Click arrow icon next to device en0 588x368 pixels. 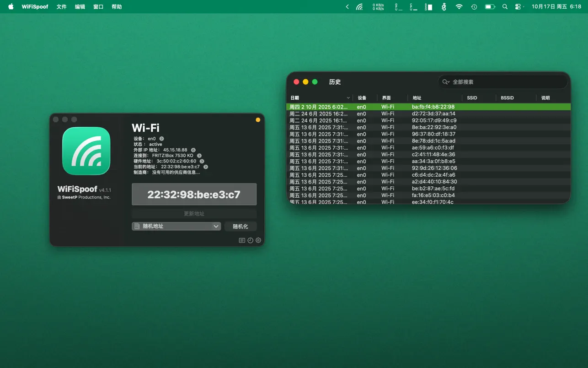pyautogui.click(x=161, y=139)
